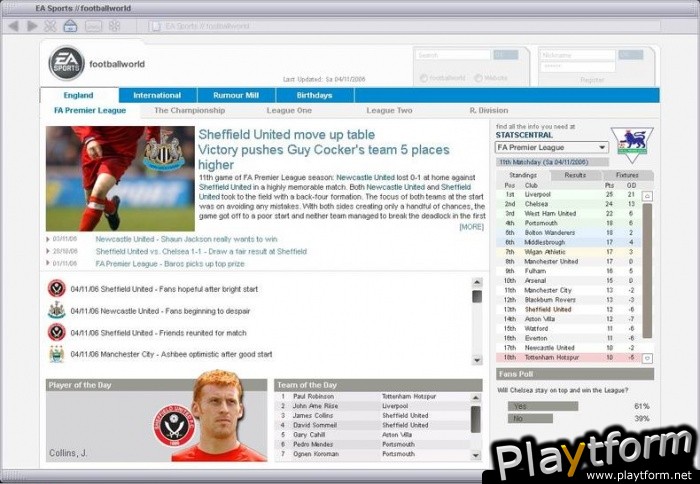700x484 pixels.
Task: Expand the 03/11/06 Newcastle United news arrow
Action: click(48, 239)
